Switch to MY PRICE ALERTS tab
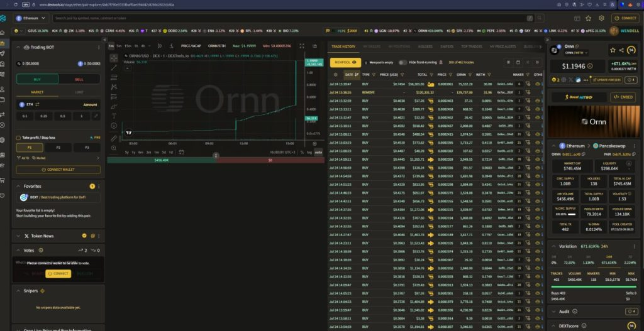Viewport: 644px width, 331px height. click(x=502, y=46)
